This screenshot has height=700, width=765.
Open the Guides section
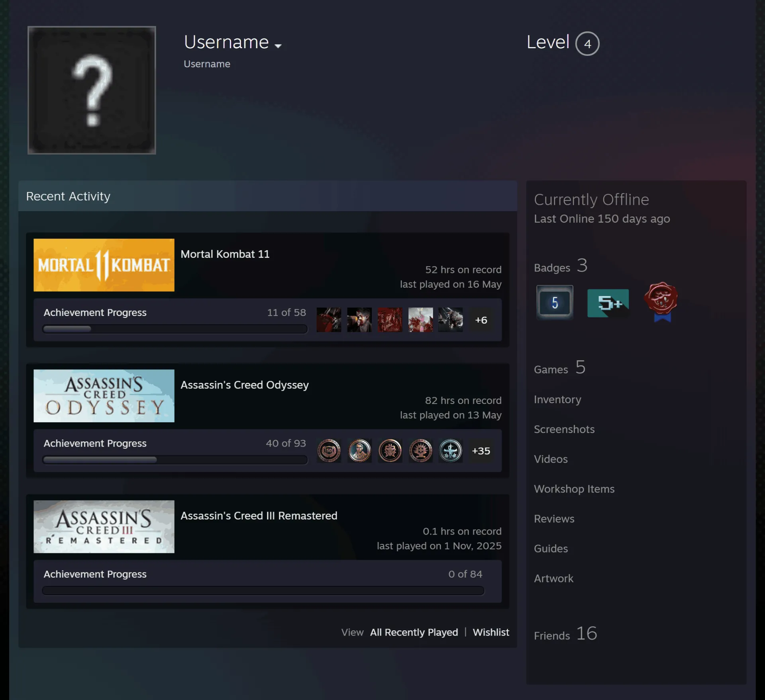[x=551, y=549]
